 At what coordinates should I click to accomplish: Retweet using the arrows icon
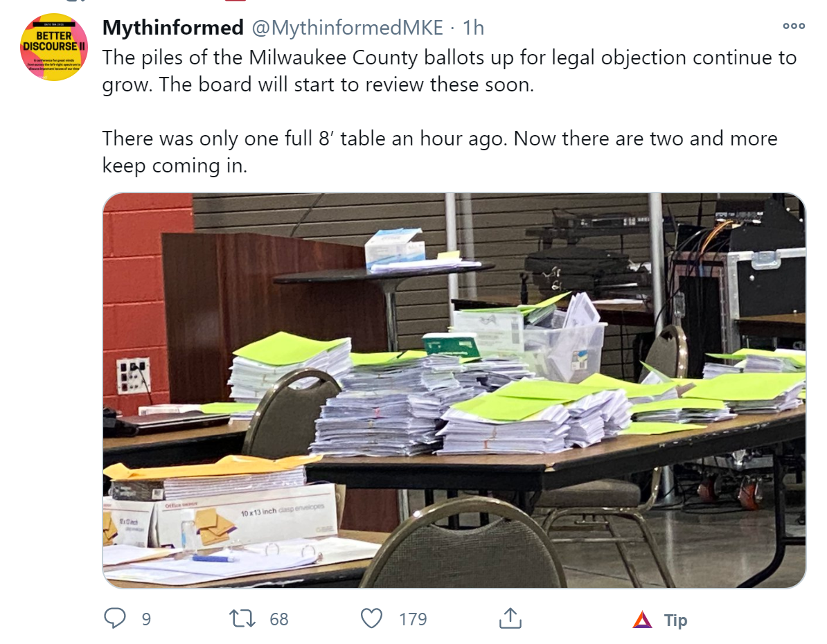pyautogui.click(x=242, y=618)
